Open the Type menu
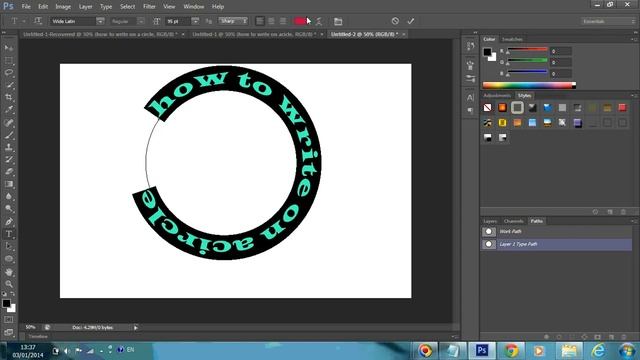 pos(106,7)
